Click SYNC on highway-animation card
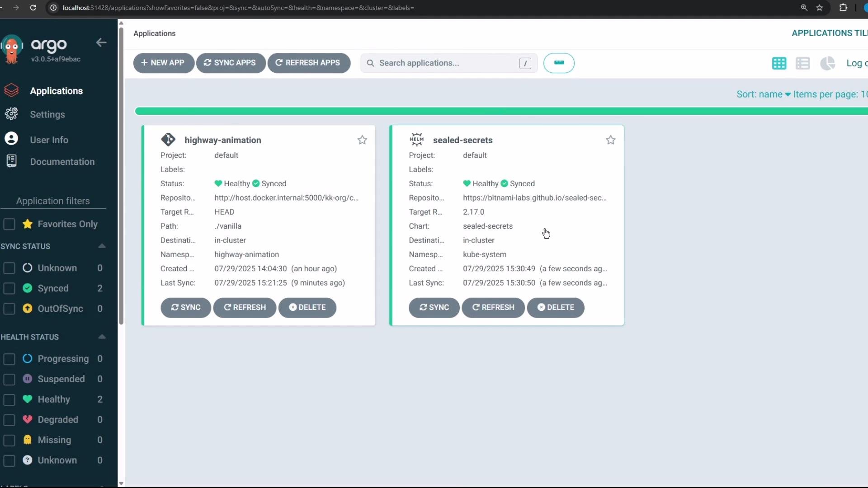This screenshot has width=868, height=488. (x=186, y=308)
